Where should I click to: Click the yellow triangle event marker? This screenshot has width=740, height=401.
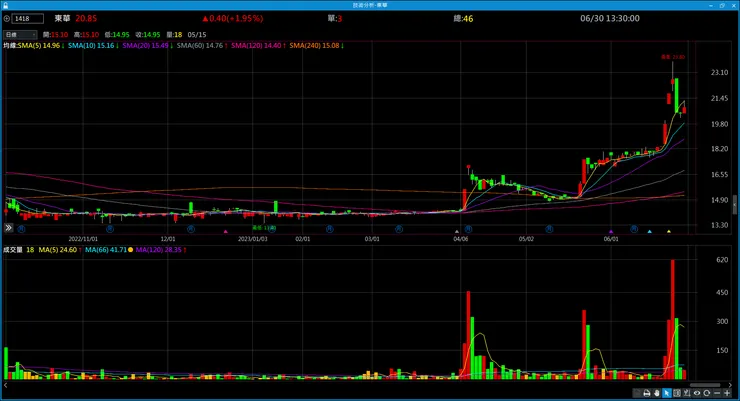point(669,232)
